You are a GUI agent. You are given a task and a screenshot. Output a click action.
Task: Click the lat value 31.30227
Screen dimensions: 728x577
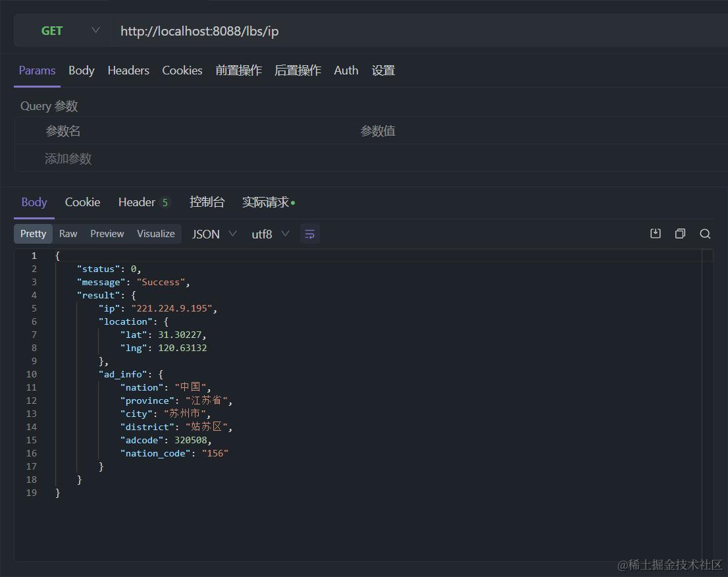click(180, 335)
